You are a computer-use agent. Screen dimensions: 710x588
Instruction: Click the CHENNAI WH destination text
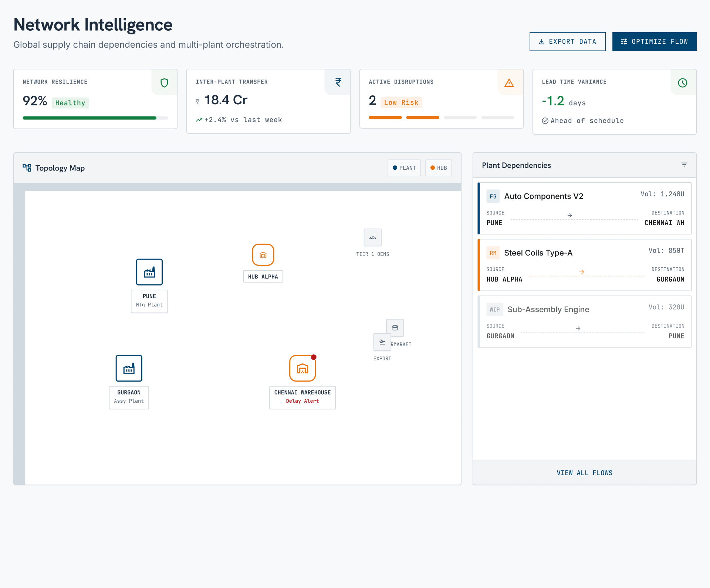[x=665, y=223]
